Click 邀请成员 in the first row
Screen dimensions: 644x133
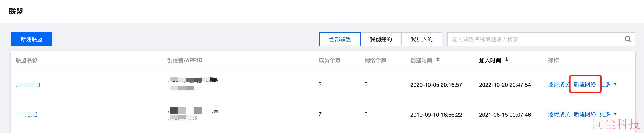tap(558, 84)
